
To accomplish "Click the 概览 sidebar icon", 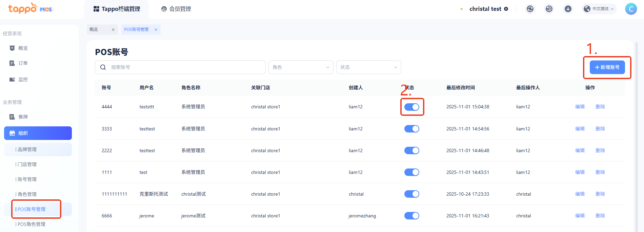I will [x=12, y=48].
